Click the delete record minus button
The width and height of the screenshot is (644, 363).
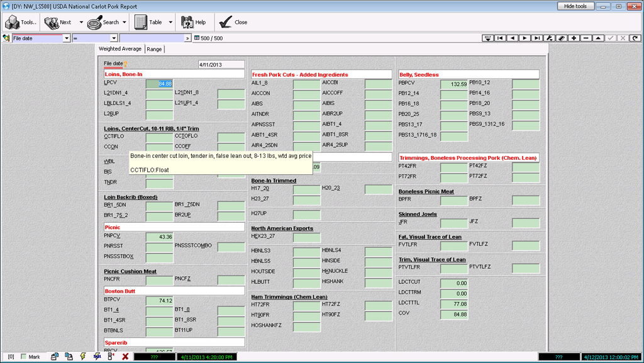click(586, 38)
